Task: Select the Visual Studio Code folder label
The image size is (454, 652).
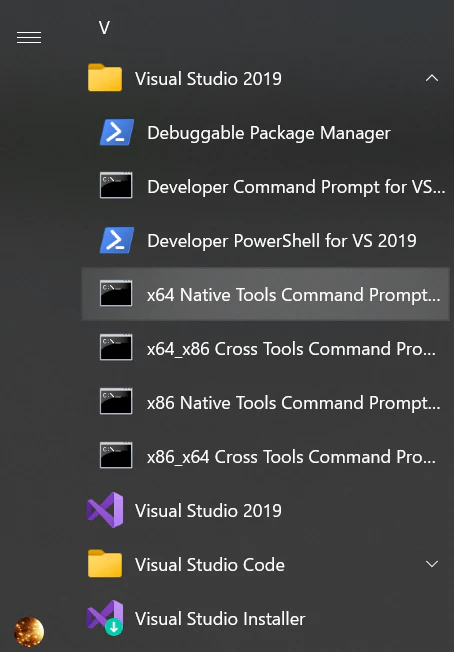Action: click(210, 565)
